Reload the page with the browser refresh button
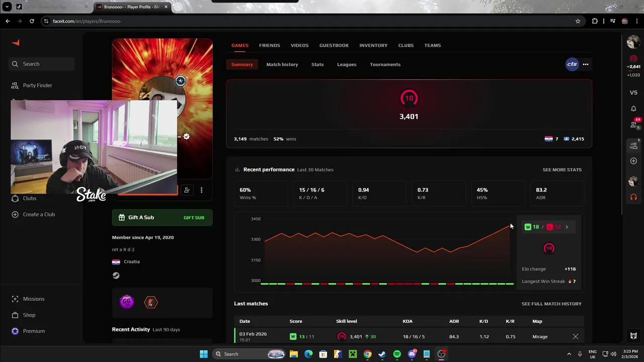Image resolution: width=644 pixels, height=362 pixels. point(32,21)
